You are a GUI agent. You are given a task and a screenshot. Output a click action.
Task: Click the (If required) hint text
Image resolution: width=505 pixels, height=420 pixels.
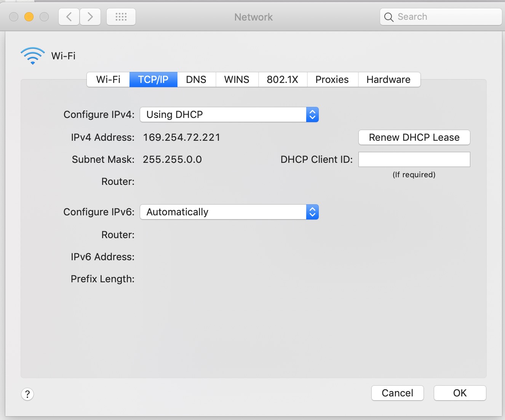(x=414, y=175)
